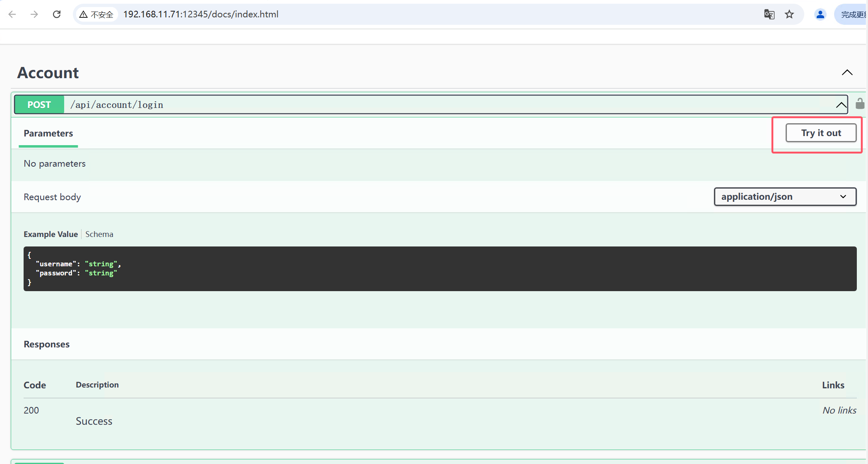
Task: Click the POST method icon for login
Action: coord(39,104)
